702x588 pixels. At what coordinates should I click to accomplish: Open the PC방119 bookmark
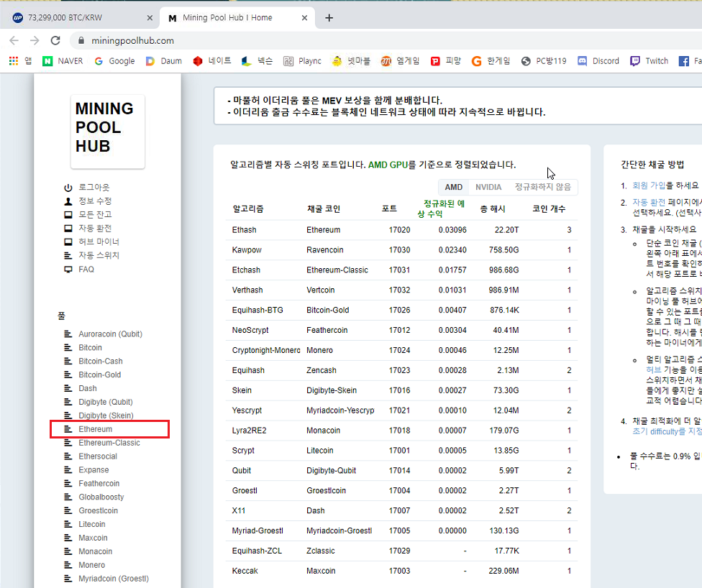click(544, 61)
